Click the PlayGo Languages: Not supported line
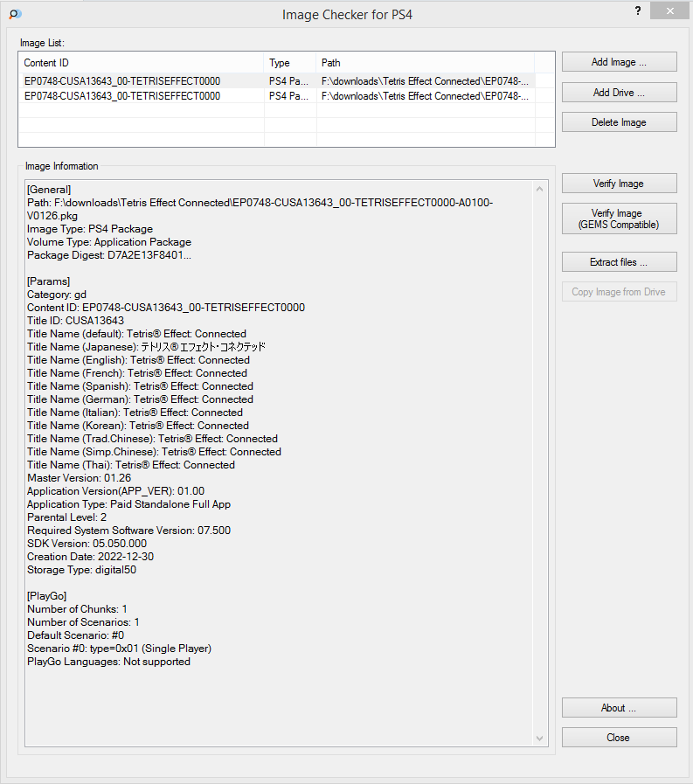 click(108, 662)
